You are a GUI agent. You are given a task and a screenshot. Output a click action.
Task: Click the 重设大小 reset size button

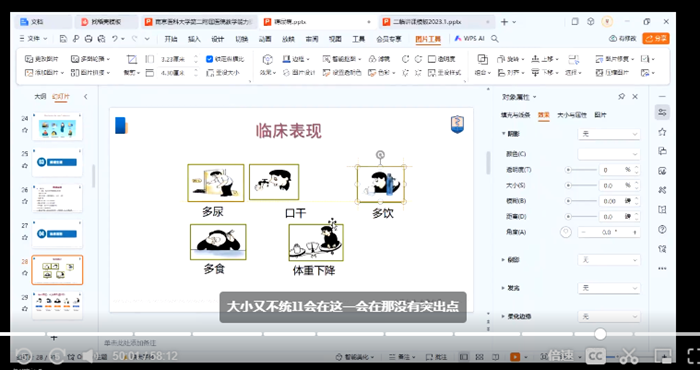(x=223, y=73)
